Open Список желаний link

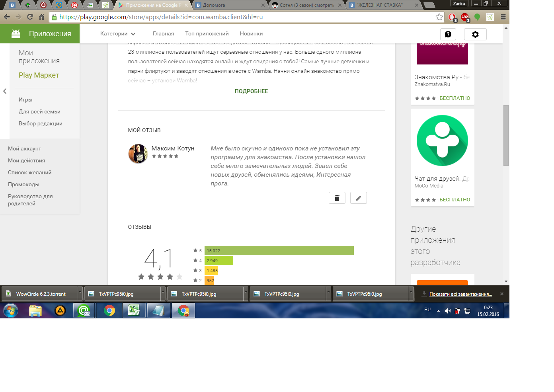pyautogui.click(x=29, y=172)
